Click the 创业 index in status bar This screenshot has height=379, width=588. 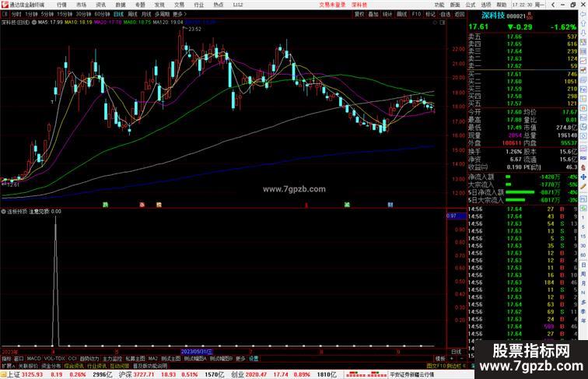click(x=237, y=374)
